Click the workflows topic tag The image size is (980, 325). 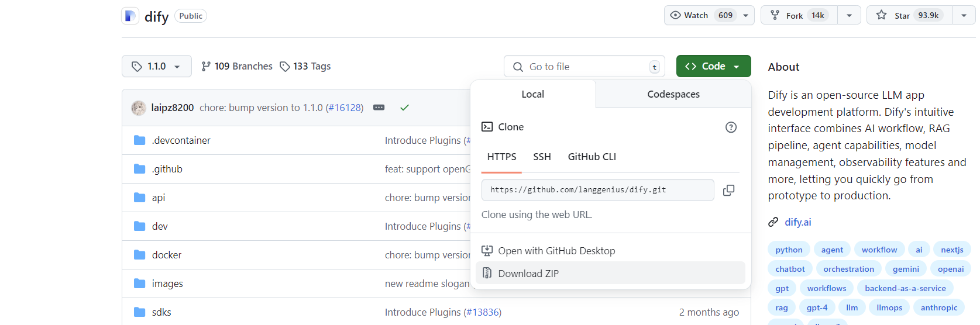click(x=827, y=288)
